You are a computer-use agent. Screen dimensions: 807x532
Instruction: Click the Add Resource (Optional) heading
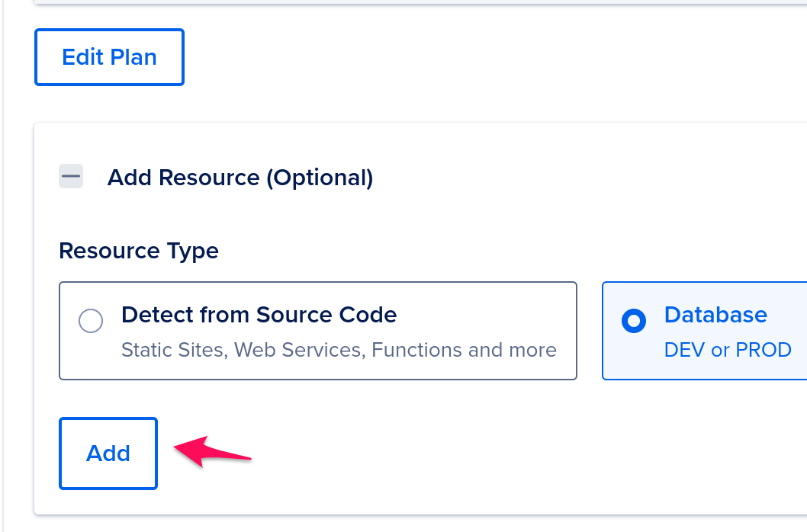(240, 178)
